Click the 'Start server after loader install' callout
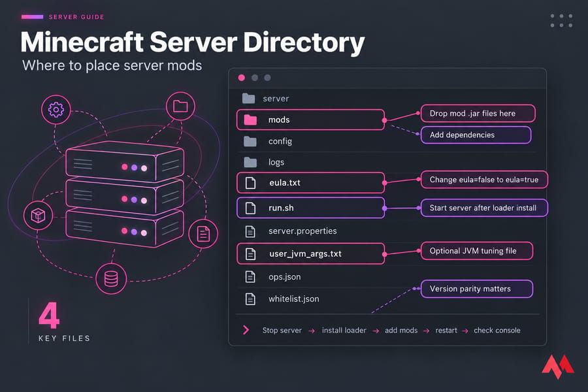 coord(484,208)
